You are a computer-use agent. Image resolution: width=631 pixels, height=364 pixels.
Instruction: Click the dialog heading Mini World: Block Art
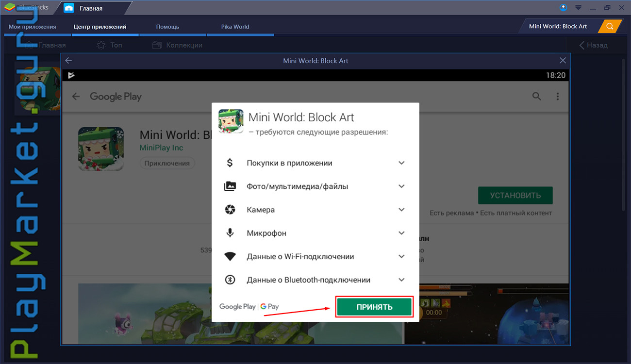[301, 117]
